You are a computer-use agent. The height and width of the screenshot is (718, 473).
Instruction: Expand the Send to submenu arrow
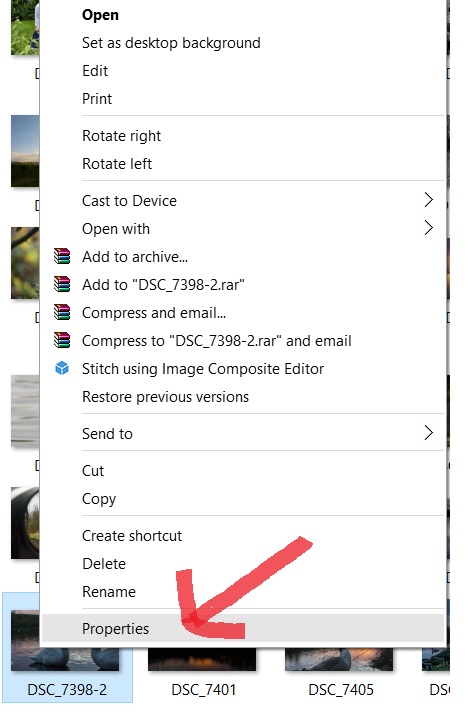coord(429,433)
